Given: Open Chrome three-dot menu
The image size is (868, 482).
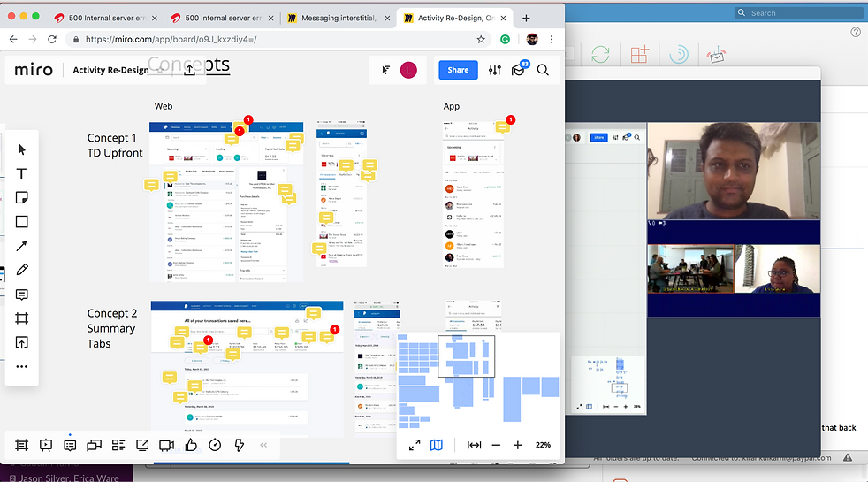Looking at the screenshot, I should (552, 39).
